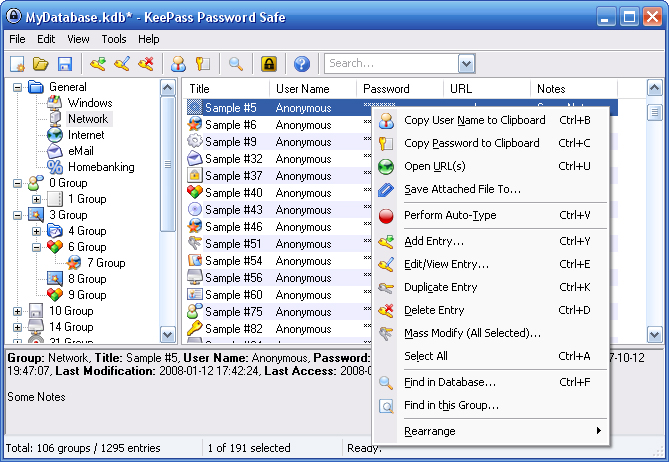Click the Notes column header
The height and width of the screenshot is (462, 669).
tap(574, 89)
